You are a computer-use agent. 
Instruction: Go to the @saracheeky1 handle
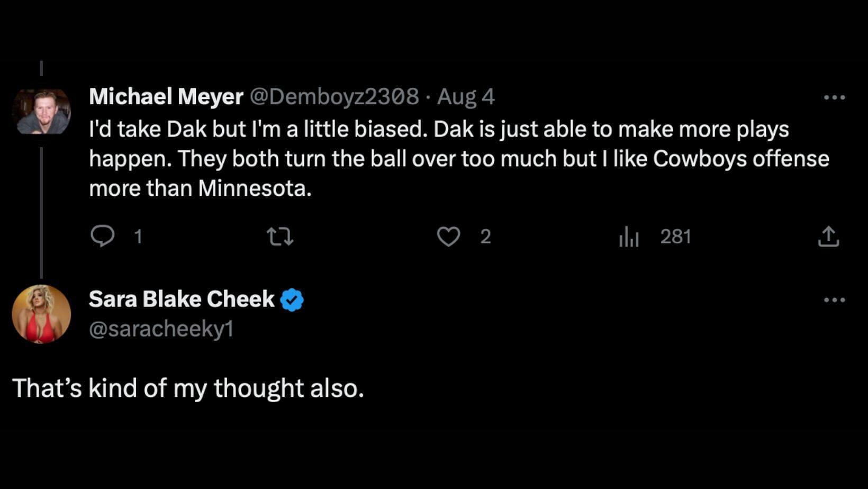[x=161, y=329]
